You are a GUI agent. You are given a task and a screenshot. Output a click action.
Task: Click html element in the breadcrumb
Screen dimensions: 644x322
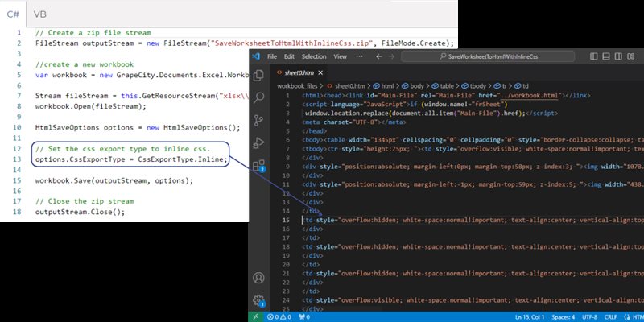[x=384, y=86]
